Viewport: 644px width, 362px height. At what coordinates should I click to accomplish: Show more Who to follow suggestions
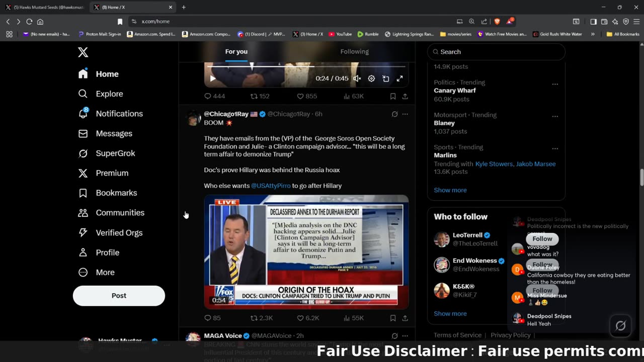pos(450,314)
